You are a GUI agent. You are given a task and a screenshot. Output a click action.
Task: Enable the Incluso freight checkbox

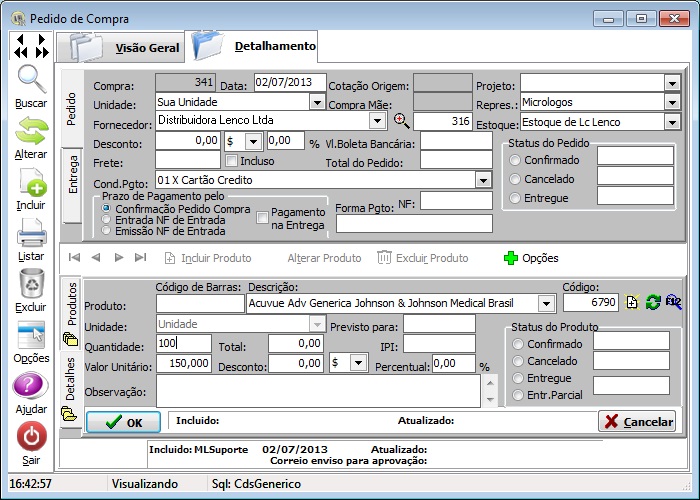click(x=232, y=160)
